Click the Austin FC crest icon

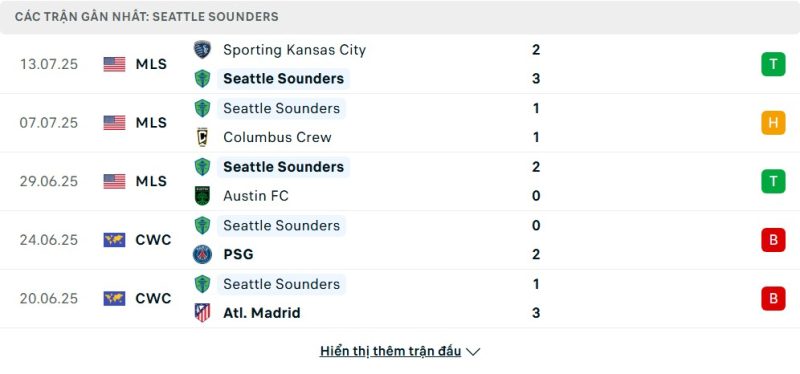pos(203,196)
